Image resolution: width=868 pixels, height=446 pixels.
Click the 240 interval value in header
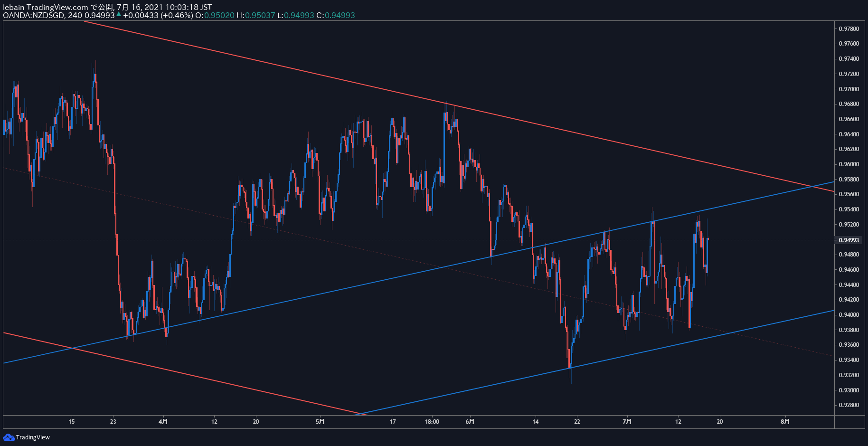(x=75, y=15)
